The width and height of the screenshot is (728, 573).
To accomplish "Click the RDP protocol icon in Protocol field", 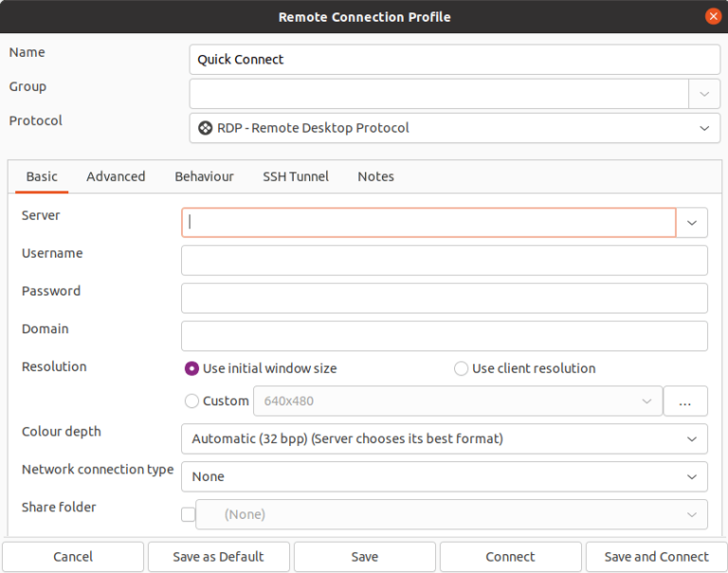I will pos(205,128).
